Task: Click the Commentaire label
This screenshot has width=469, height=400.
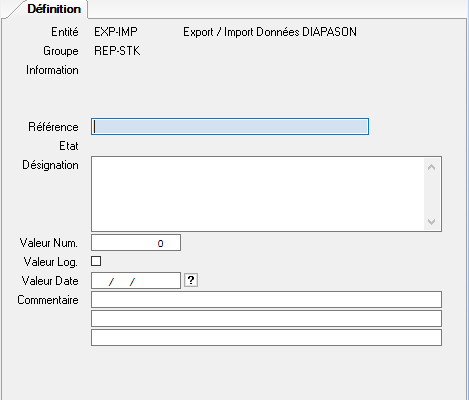Action: (x=48, y=300)
